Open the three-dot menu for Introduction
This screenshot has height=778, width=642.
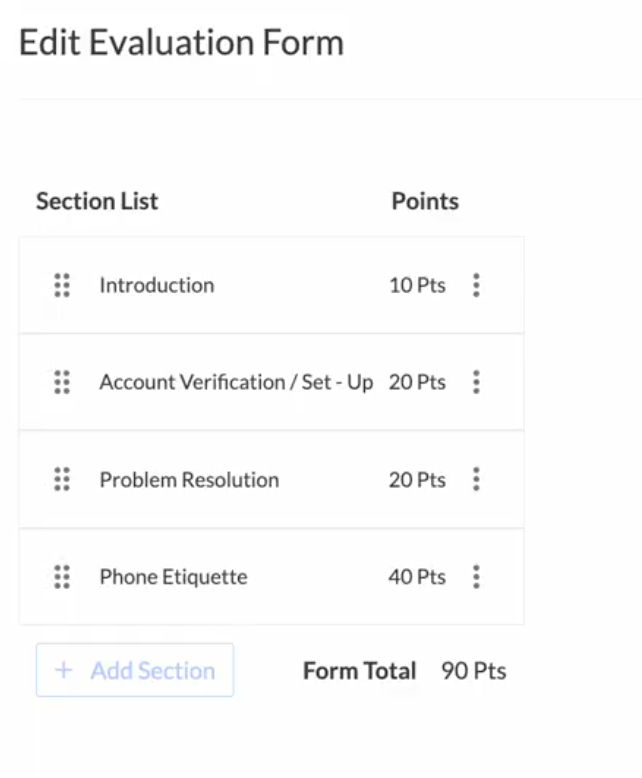click(x=476, y=285)
